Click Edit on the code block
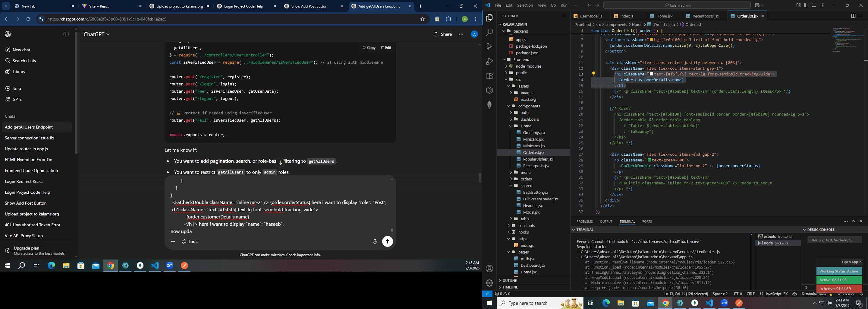Viewport: 868px width, 309px height. point(386,48)
